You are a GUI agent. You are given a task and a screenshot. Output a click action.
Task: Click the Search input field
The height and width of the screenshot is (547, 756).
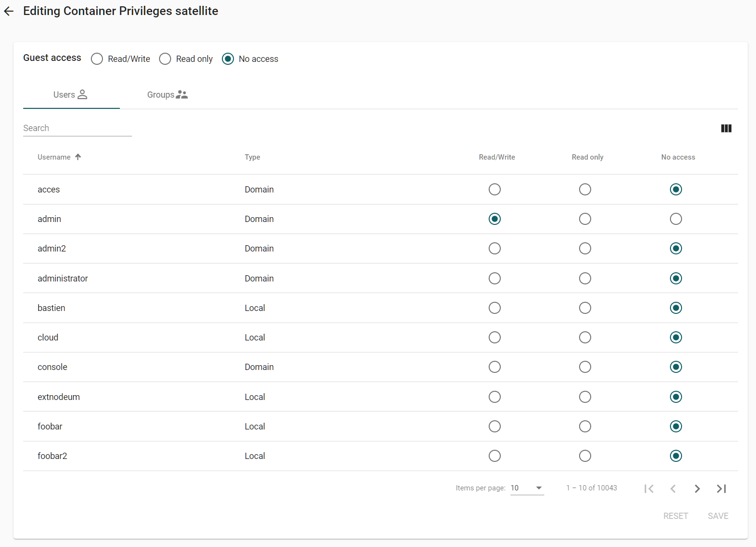coord(77,128)
